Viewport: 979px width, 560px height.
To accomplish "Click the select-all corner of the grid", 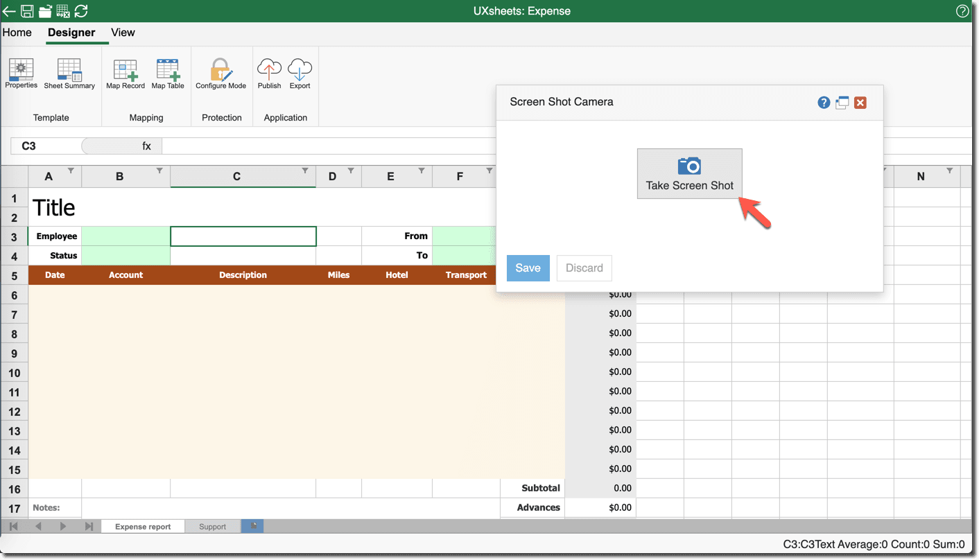I will point(15,177).
